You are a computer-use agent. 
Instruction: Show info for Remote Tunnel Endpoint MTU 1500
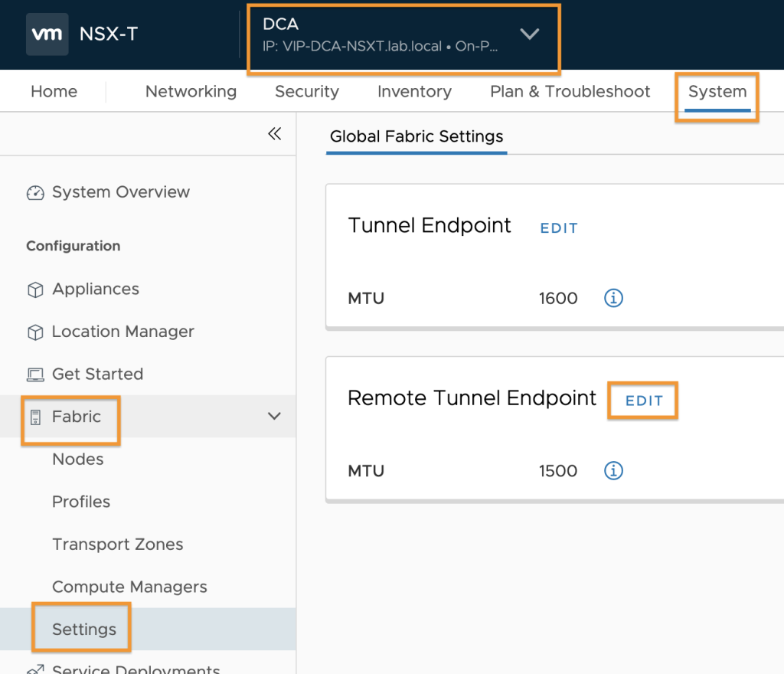tap(613, 470)
